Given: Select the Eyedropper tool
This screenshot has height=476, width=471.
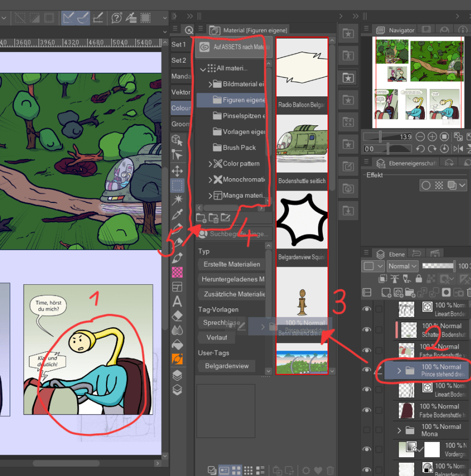Looking at the screenshot, I should click(177, 215).
